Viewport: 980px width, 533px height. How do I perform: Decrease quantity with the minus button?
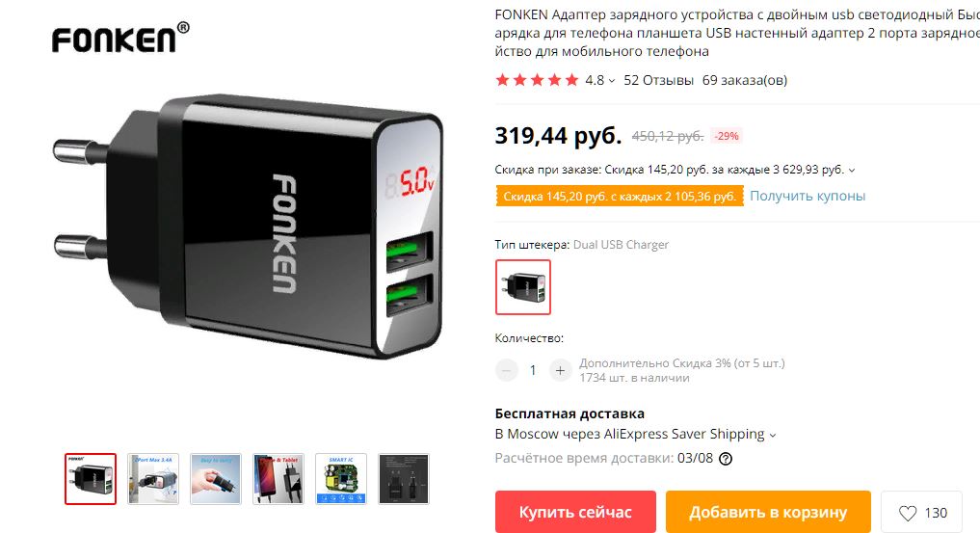[506, 370]
